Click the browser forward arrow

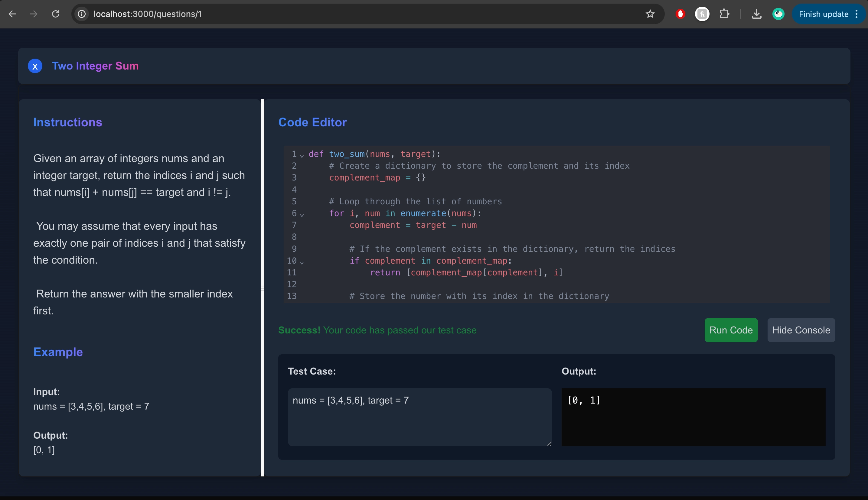pos(34,14)
